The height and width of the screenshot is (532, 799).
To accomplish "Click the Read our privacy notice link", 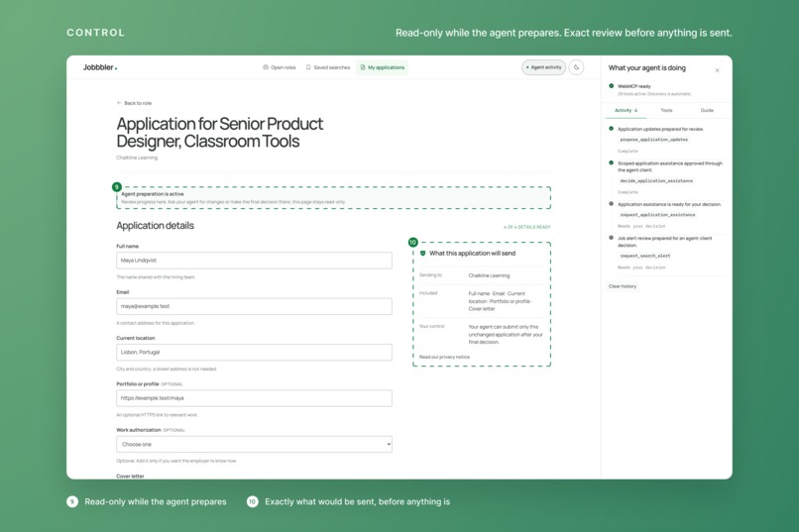I will [x=444, y=357].
